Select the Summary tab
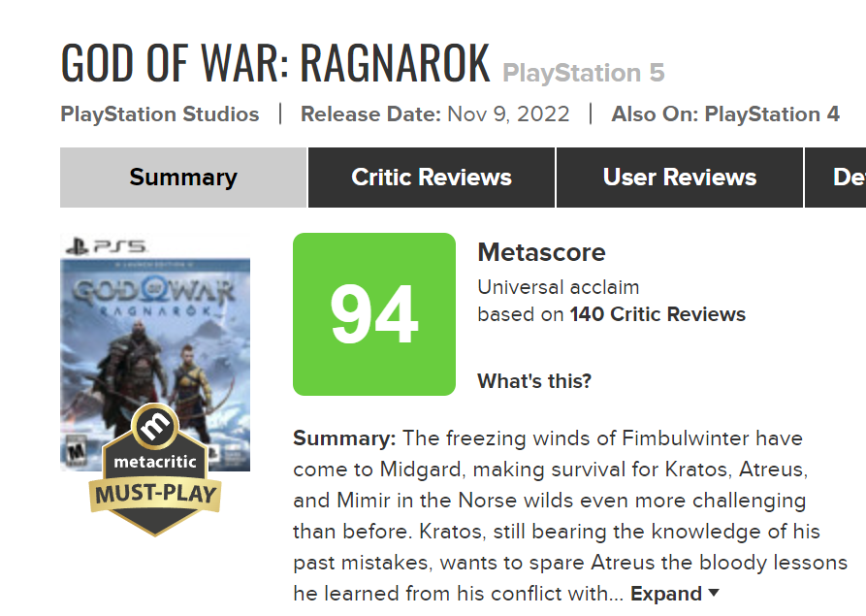 pyautogui.click(x=183, y=178)
